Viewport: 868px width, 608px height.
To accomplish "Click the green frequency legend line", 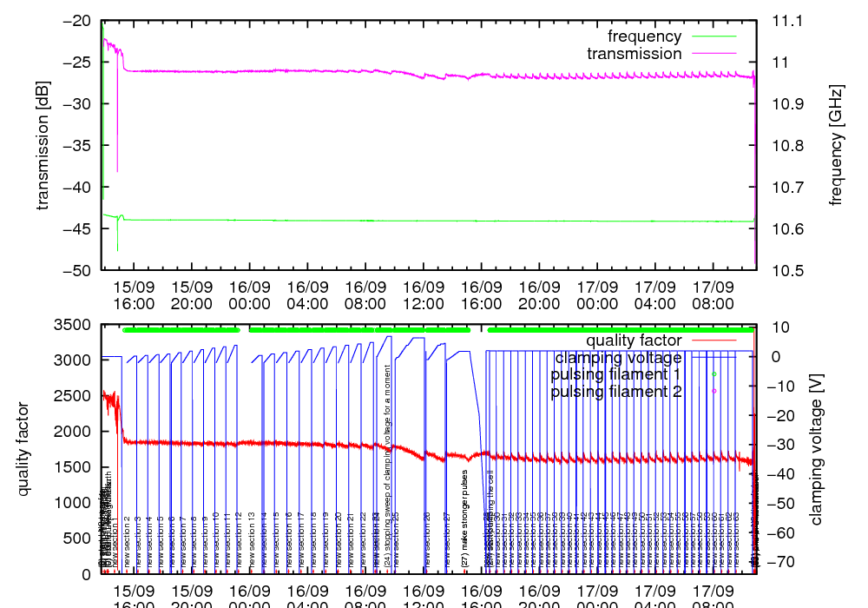I will [x=713, y=36].
